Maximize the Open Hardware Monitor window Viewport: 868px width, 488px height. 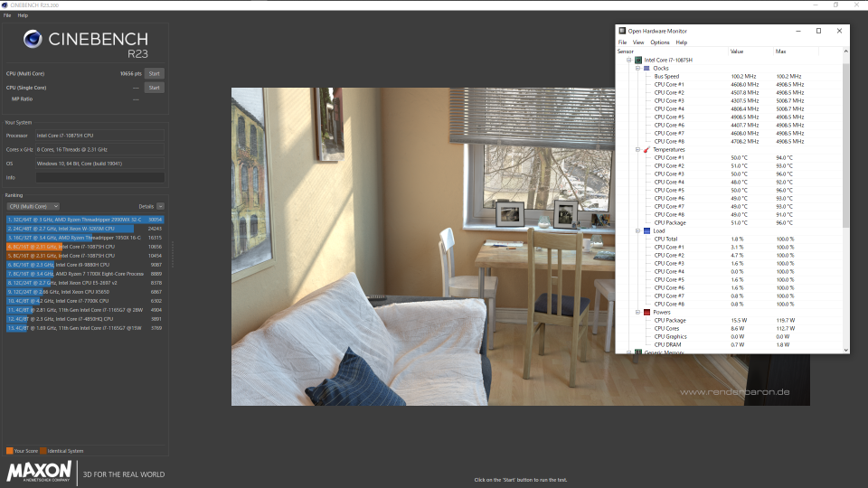coord(819,31)
